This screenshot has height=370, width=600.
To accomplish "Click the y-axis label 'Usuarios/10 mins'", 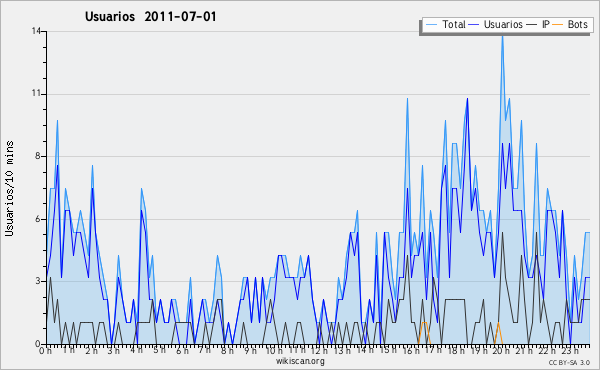I will click(9, 189).
